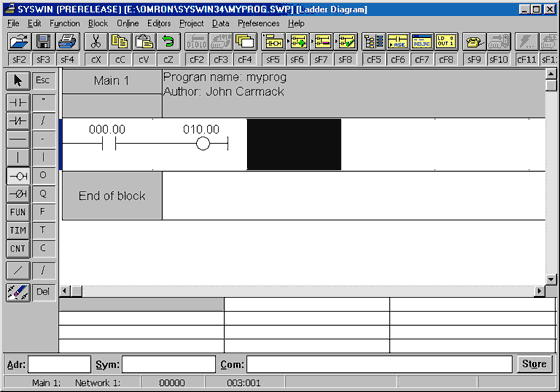Open the Function menu

pyautogui.click(x=65, y=24)
